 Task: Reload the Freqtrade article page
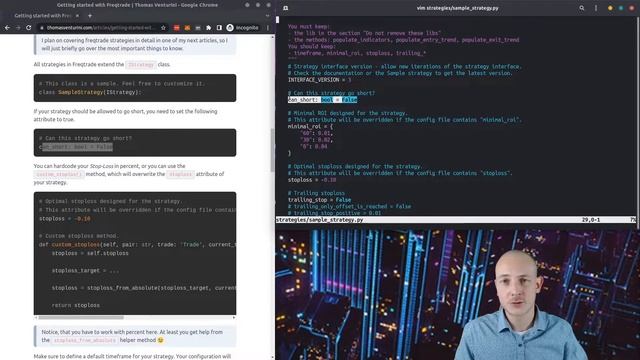[29, 28]
